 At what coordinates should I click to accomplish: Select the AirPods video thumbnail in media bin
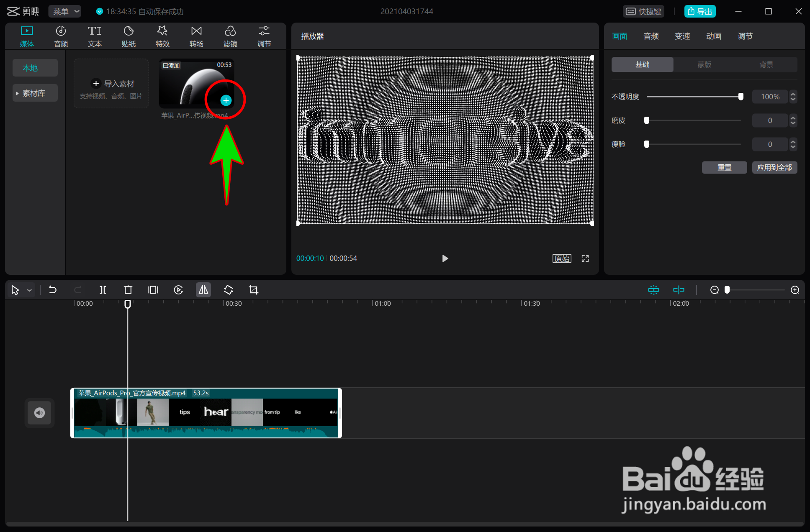[x=196, y=84]
